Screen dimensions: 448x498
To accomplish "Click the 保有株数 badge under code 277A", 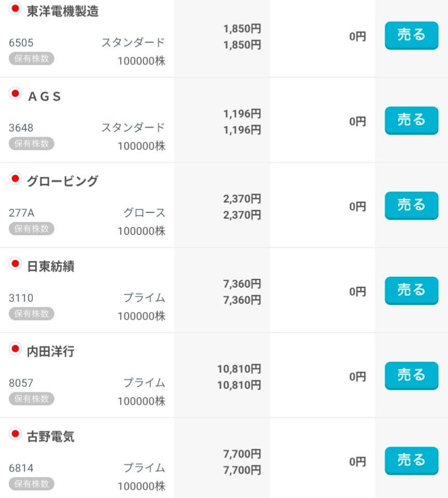I will point(31,229).
